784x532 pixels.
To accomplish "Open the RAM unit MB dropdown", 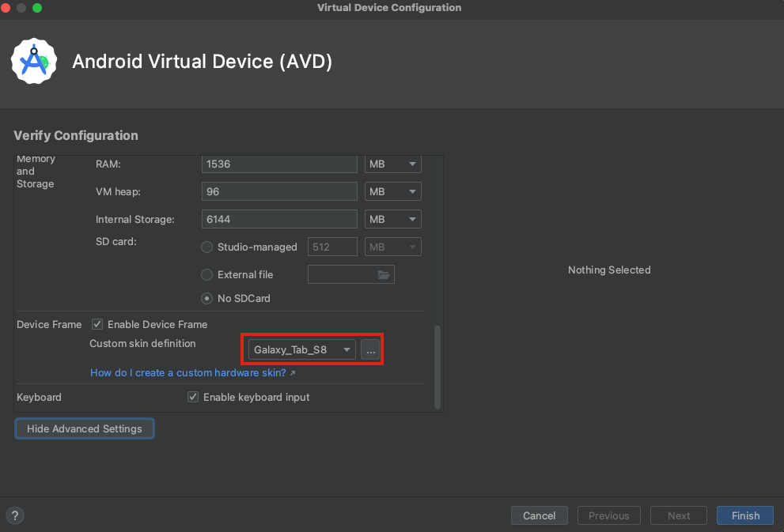I will click(393, 164).
